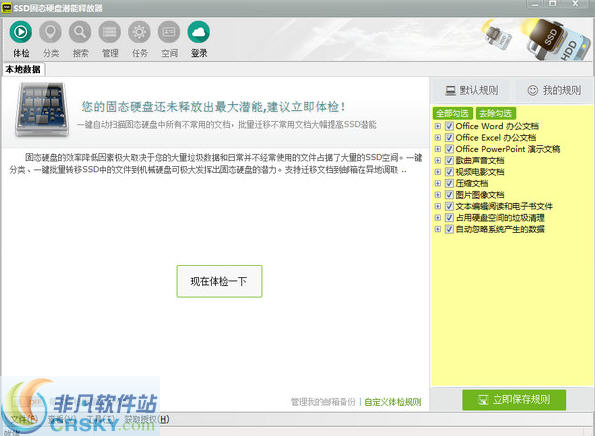Image resolution: width=595 pixels, height=436 pixels.
Task: Toggle the 歌曲声音文档 checkbox
Action: click(449, 161)
